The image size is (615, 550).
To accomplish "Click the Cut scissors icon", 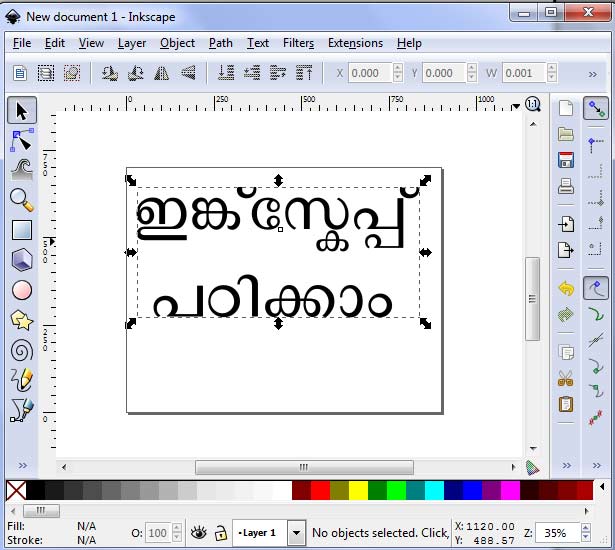I will [566, 379].
